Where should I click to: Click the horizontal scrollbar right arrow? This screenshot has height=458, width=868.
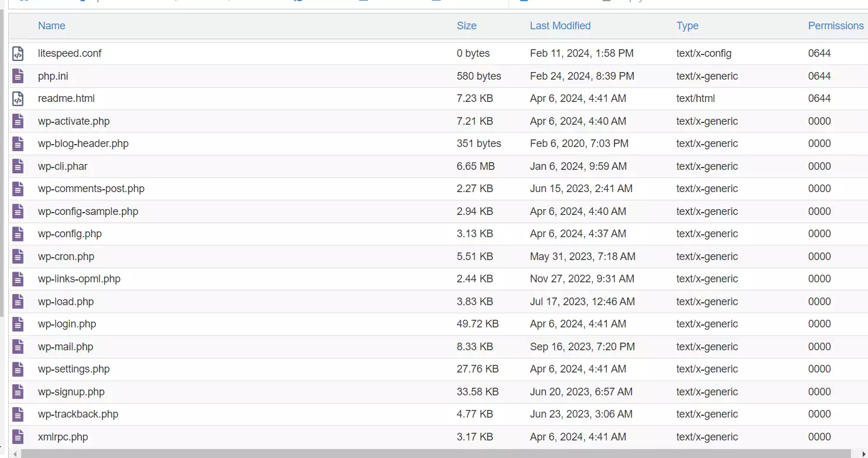(863, 454)
